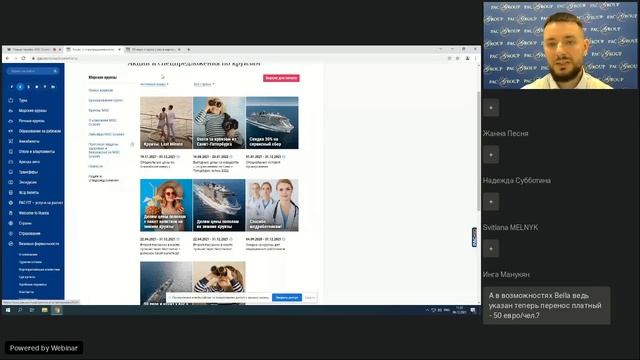Click the red button above the promo cards
This screenshot has width=640, height=360.
coord(281,78)
